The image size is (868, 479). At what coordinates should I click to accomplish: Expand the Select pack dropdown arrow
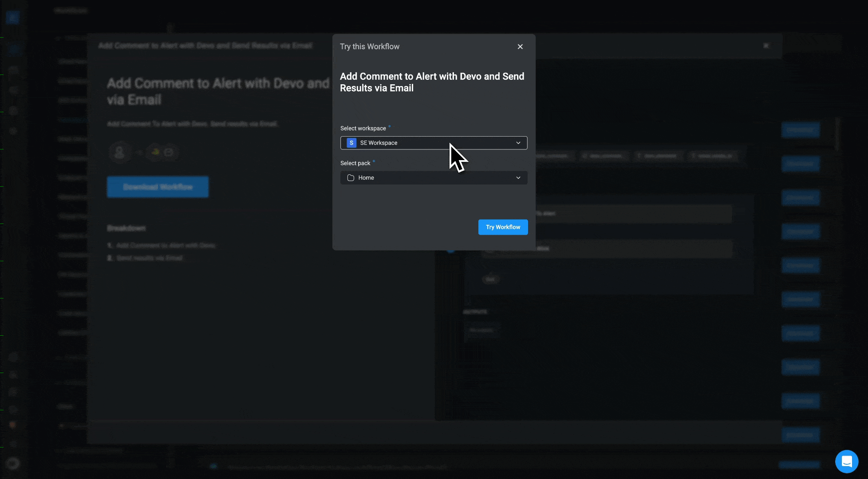click(518, 178)
